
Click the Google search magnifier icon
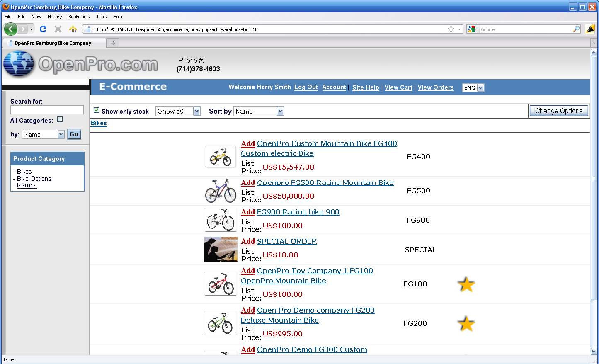576,29
